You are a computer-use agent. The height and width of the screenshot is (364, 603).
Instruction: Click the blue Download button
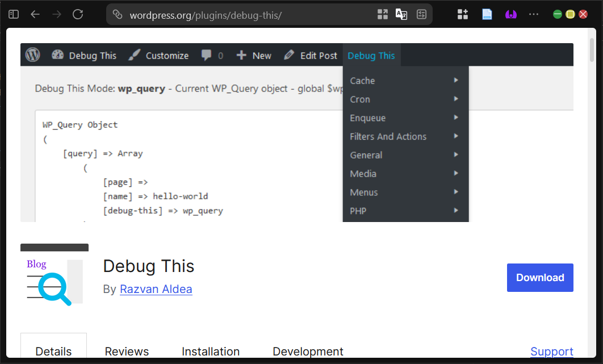(x=540, y=278)
